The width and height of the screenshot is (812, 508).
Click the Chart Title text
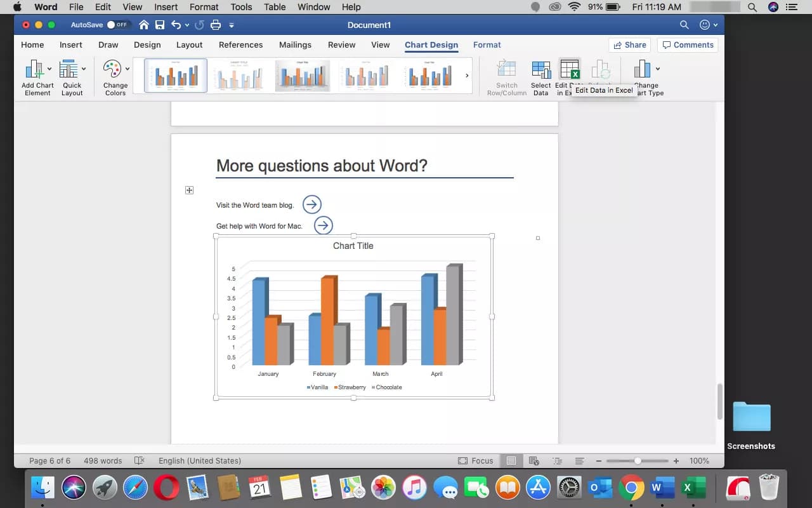pos(353,246)
